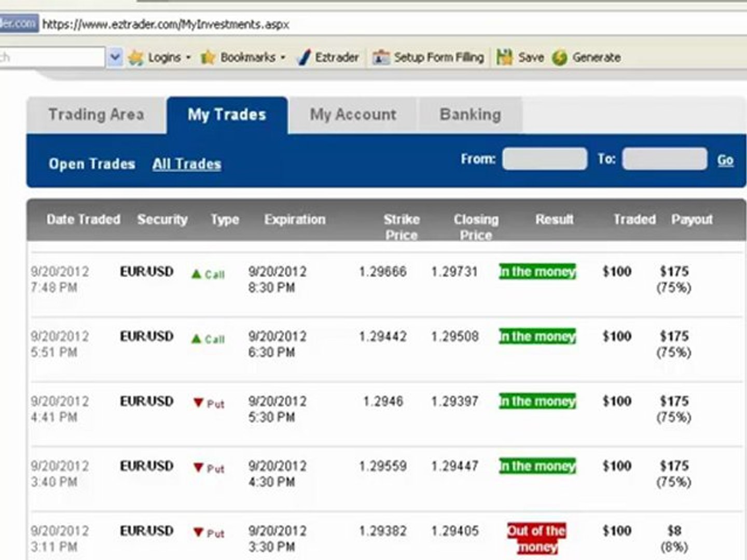The image size is (747, 560).
Task: Expand the Logins dropdown menu
Action: pos(188,58)
